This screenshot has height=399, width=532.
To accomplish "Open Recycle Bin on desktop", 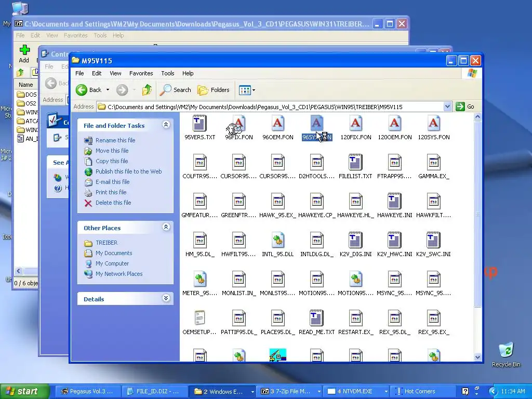I will pos(506,354).
